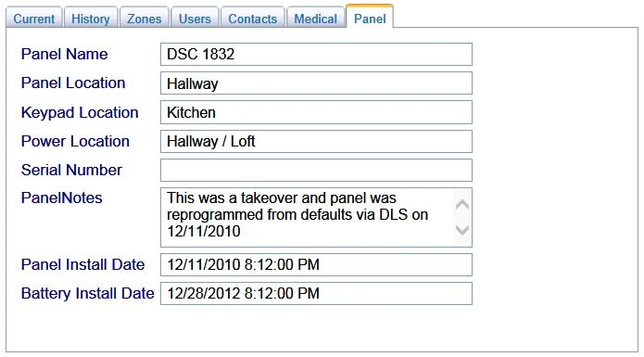Click the PanelNotes scroll up arrow
Screen dimensions: 644x357
point(462,204)
